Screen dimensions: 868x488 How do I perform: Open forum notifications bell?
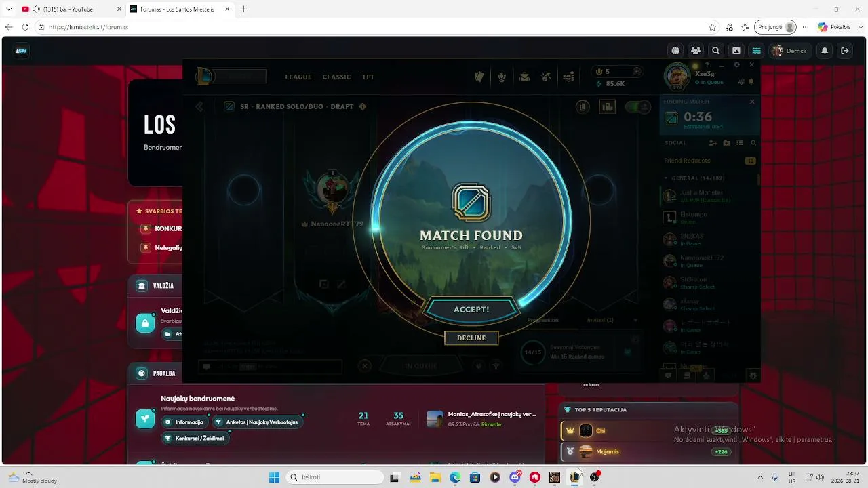[825, 51]
